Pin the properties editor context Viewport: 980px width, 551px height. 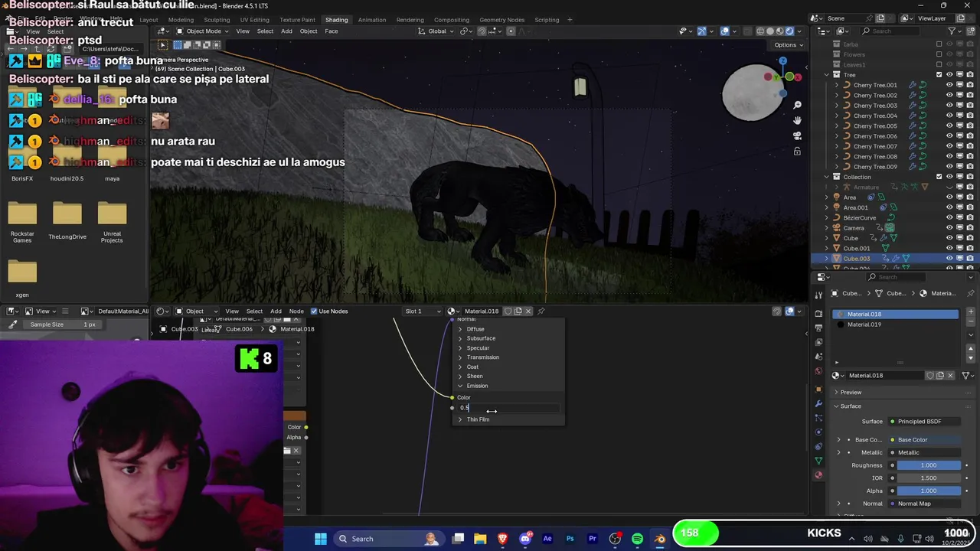pos(970,293)
